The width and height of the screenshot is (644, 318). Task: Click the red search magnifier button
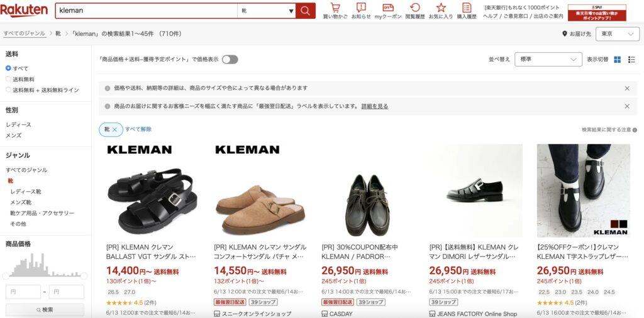pos(305,11)
